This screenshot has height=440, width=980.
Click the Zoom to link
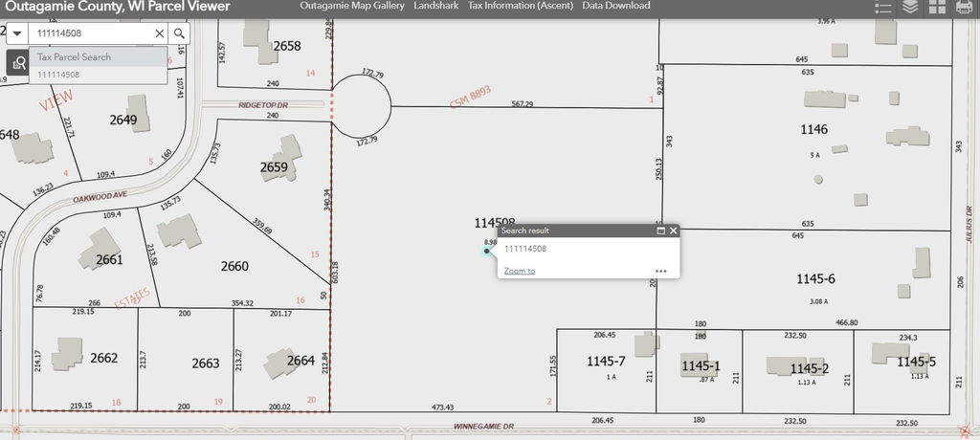click(520, 271)
